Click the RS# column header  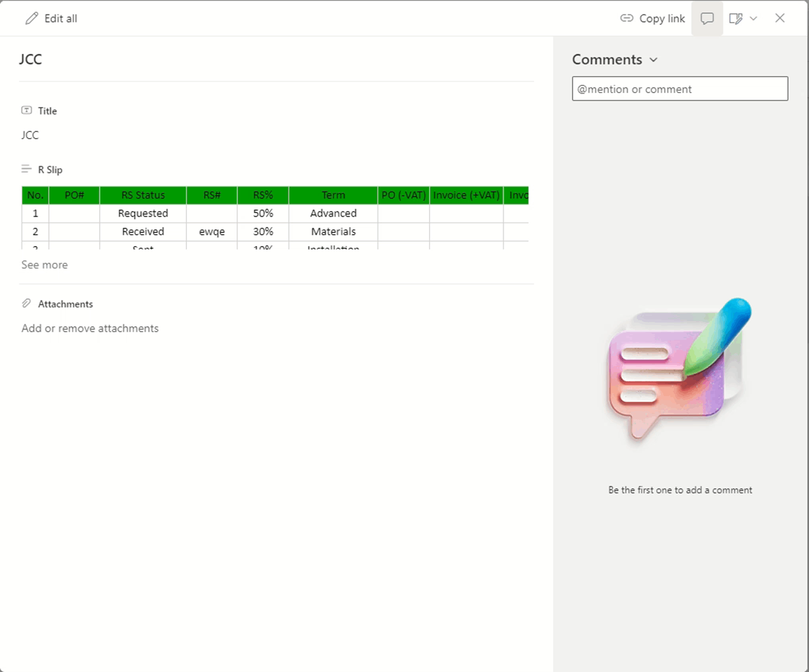tap(212, 195)
